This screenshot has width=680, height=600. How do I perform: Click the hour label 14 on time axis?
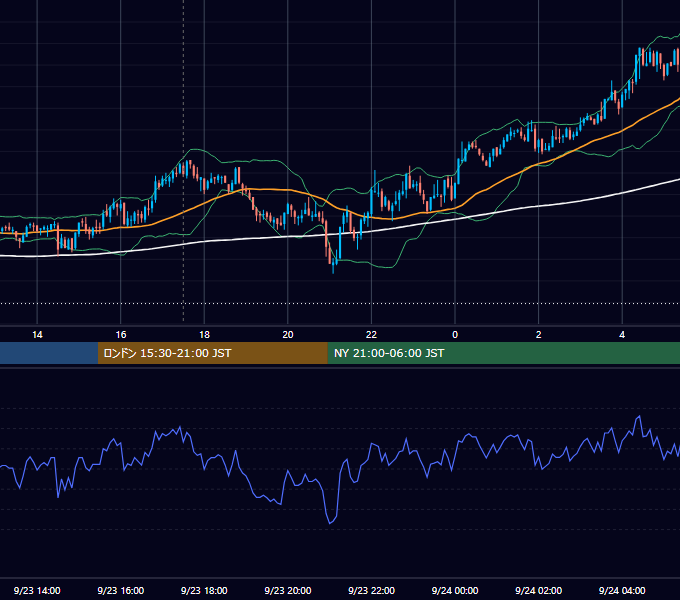click(37, 335)
